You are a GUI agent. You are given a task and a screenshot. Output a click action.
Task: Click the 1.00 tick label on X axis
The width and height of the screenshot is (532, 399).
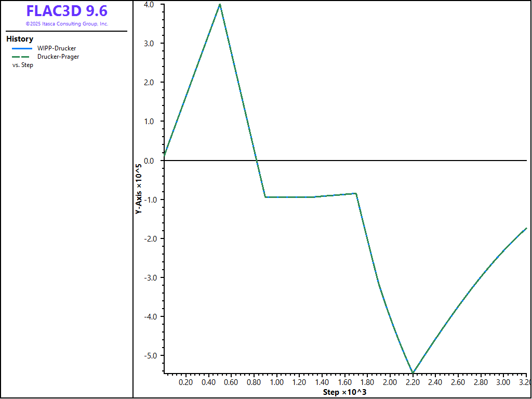[x=276, y=382]
